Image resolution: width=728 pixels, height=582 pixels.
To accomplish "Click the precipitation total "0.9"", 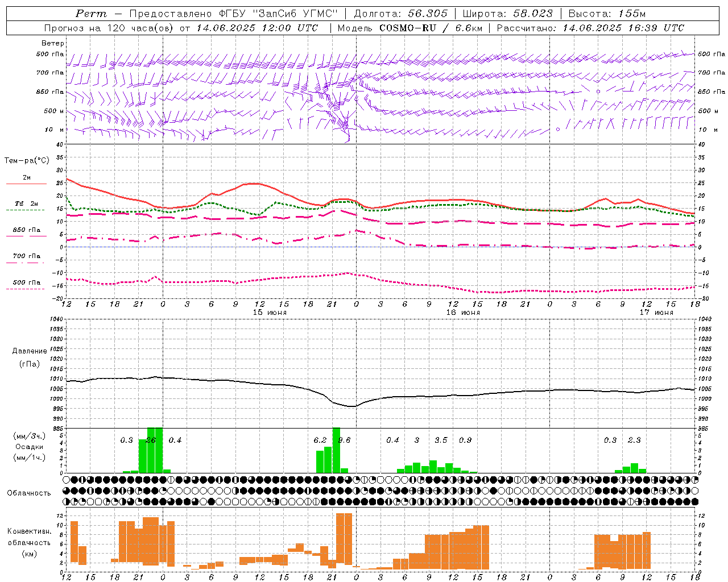I will point(465,440).
